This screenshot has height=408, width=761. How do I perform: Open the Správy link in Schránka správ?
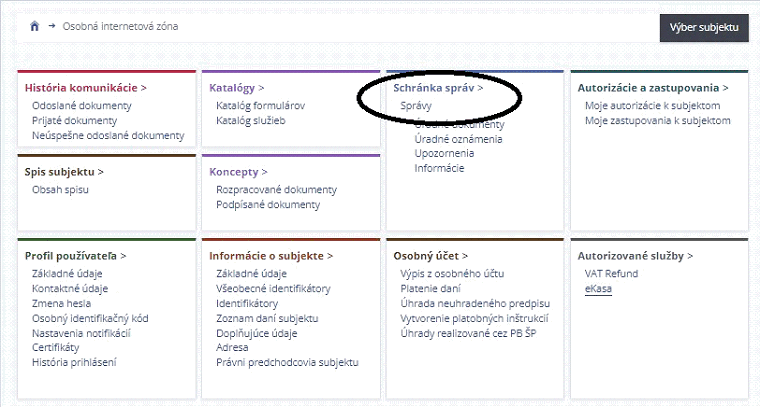(415, 105)
